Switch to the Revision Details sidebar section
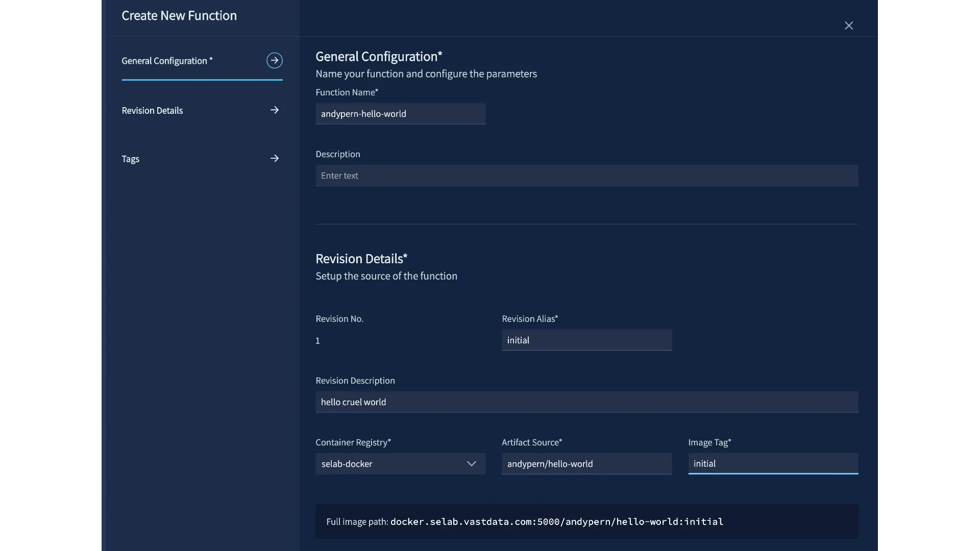Viewport: 980px width, 551px height. pyautogui.click(x=202, y=110)
